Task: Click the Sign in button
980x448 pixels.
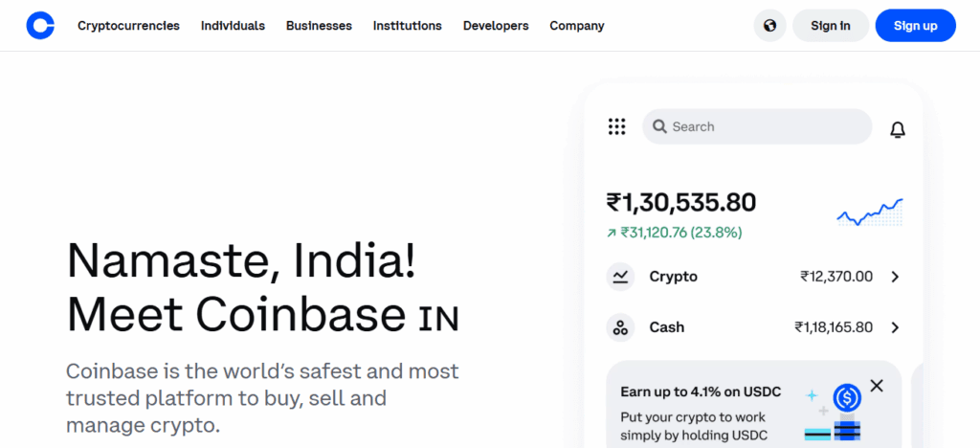Action: [x=830, y=26]
